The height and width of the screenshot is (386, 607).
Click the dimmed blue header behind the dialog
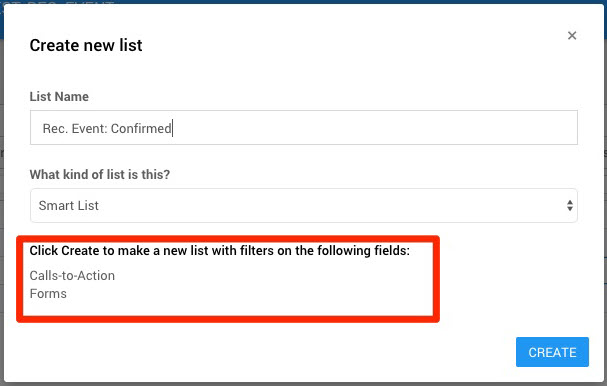tap(304, 2)
